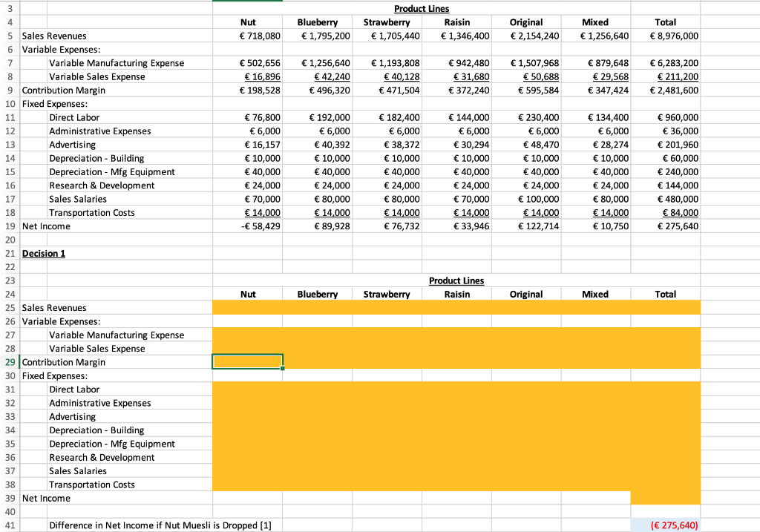The image size is (760, 532).
Task: Click Strawberry Net Income € 76,732
Action: (x=387, y=226)
